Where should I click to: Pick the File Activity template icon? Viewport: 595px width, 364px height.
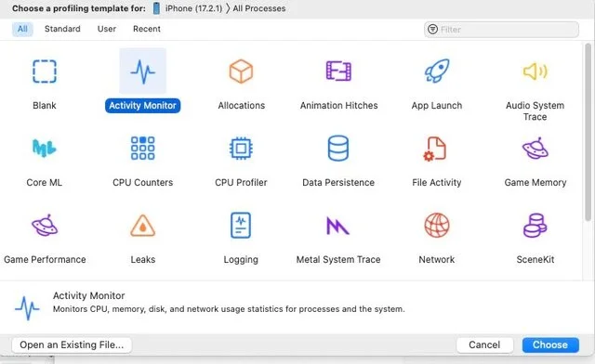coord(435,149)
